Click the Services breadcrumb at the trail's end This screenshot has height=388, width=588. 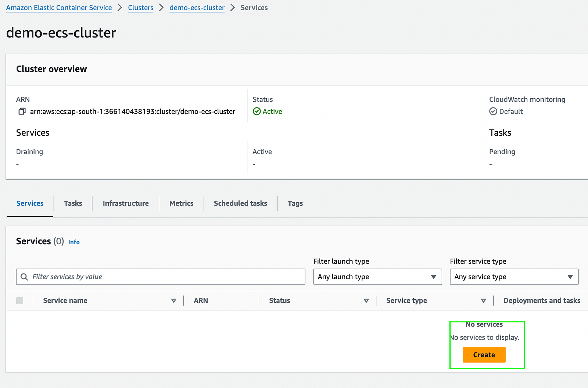pos(254,8)
